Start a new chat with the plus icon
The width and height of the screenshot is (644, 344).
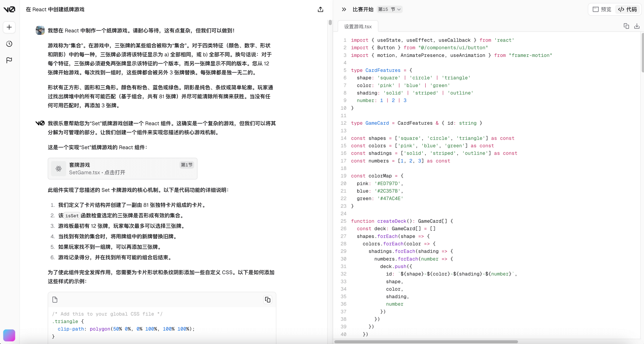(x=9, y=27)
